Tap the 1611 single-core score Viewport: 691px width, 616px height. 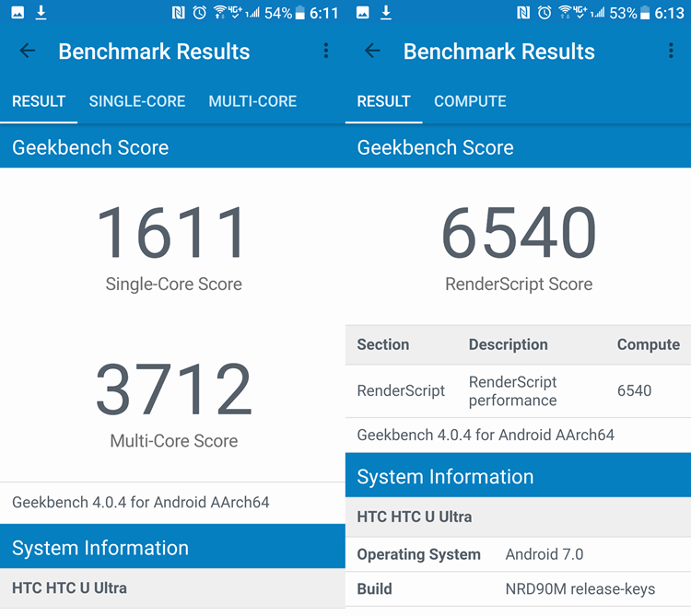[x=170, y=232]
